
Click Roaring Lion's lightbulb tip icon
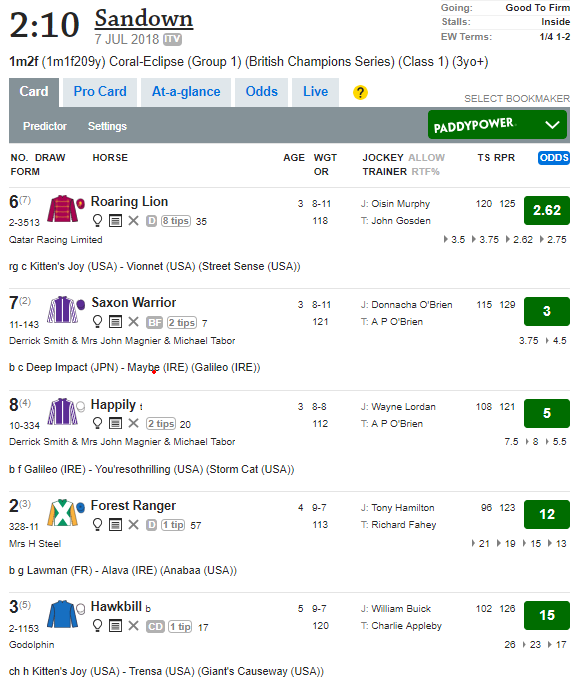tap(97, 220)
